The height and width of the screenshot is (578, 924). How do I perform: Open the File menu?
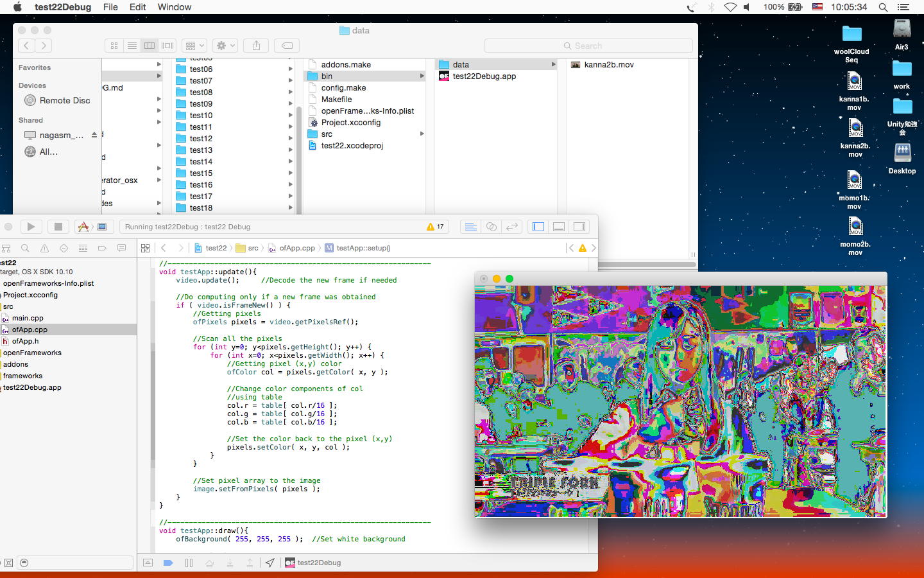[x=110, y=7]
